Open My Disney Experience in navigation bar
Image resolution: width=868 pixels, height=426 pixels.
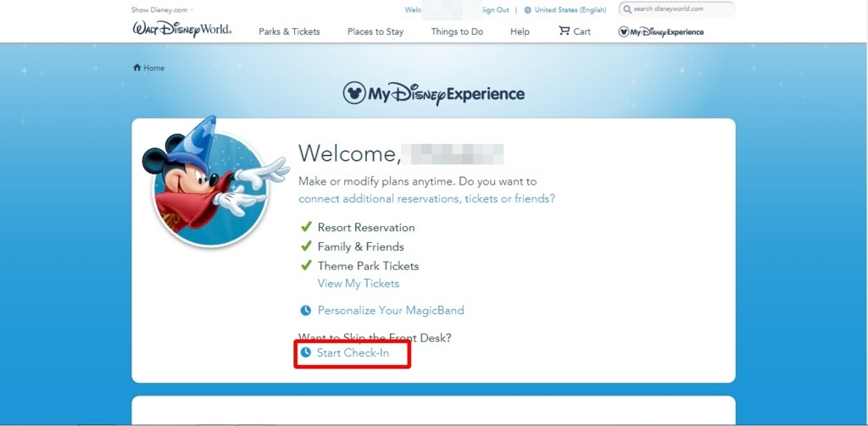pyautogui.click(x=661, y=32)
